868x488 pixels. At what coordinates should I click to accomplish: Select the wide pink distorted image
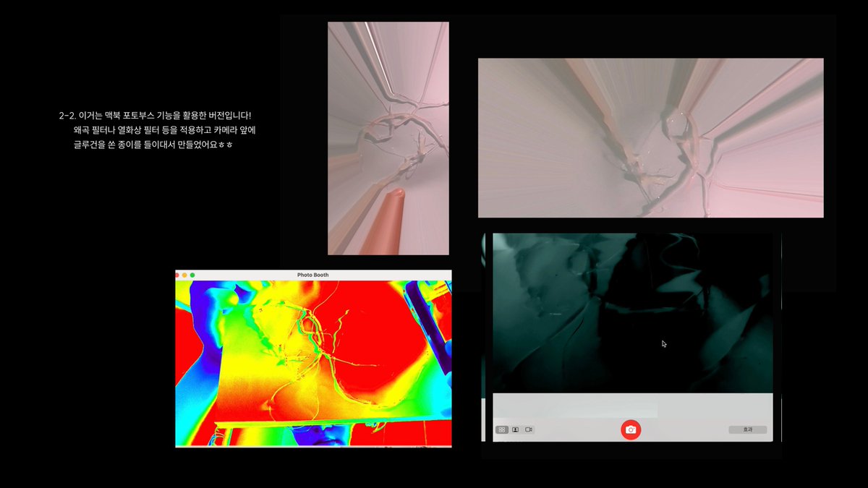(x=650, y=138)
